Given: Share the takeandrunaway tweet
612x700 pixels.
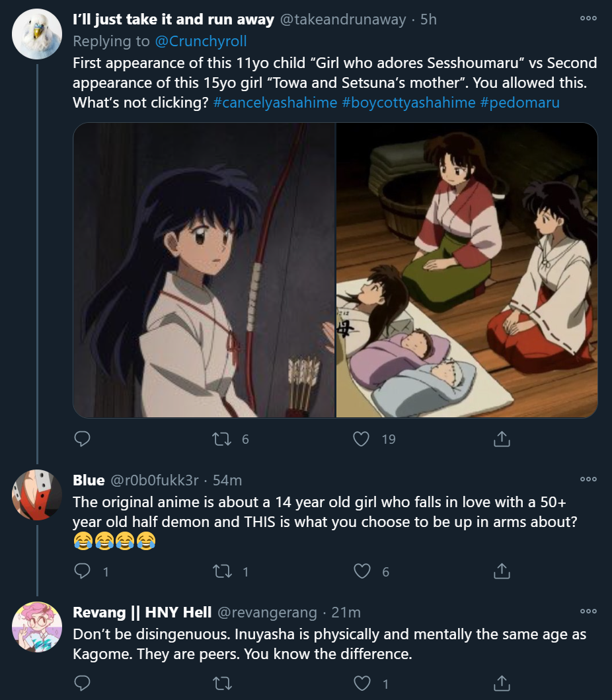Looking at the screenshot, I should [502, 439].
